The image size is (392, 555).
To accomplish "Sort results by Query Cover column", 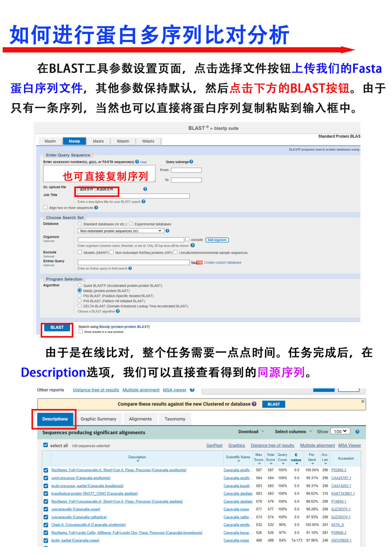I will (x=282, y=463).
